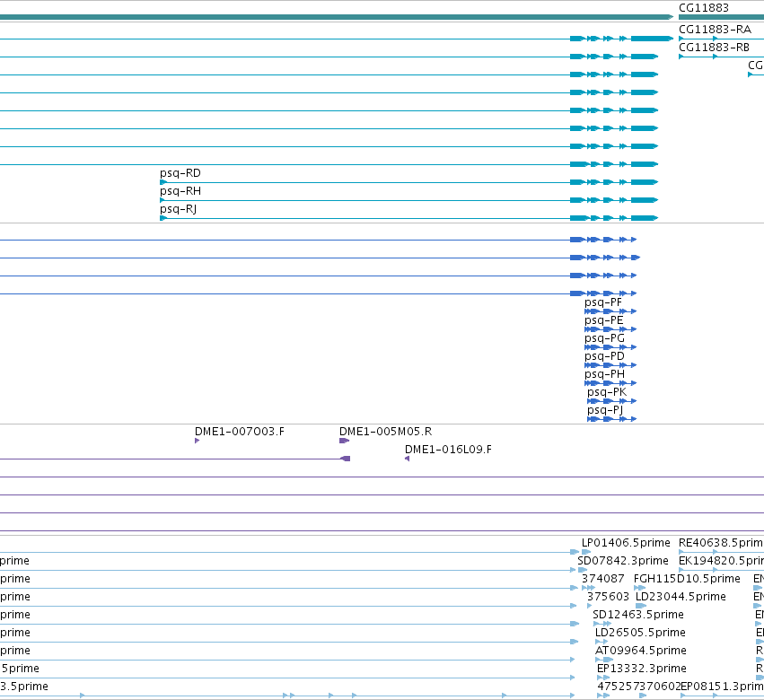Open the SD07842.3prime EST label

click(623, 561)
